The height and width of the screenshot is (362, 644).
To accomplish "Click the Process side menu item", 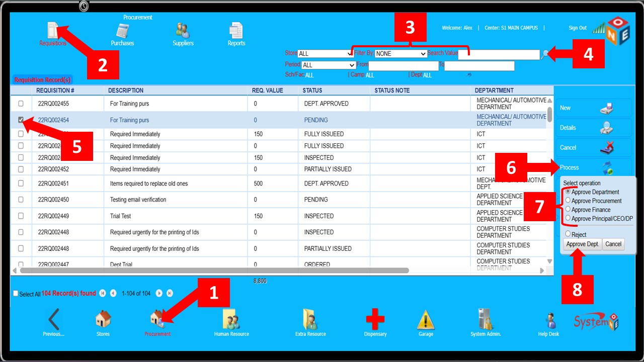I will (570, 167).
